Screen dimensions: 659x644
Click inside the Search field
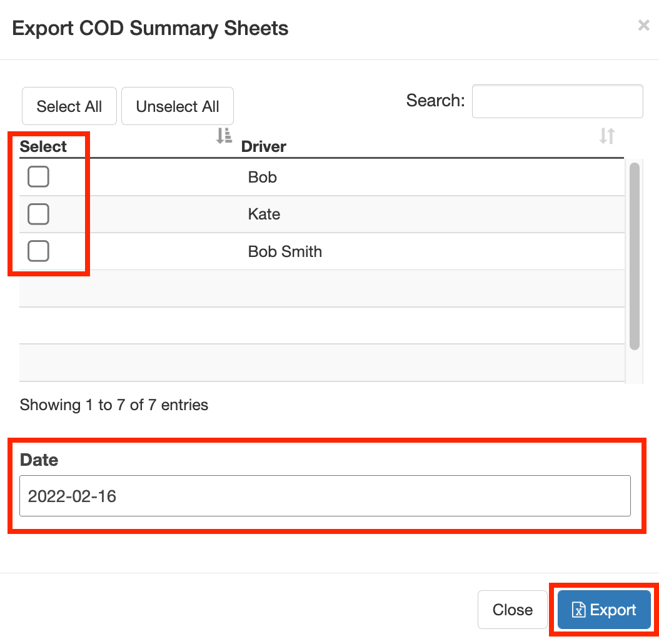557,101
